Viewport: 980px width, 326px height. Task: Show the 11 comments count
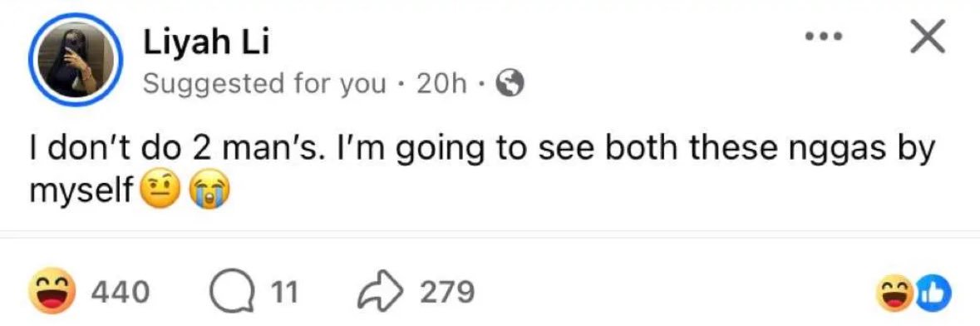click(283, 292)
